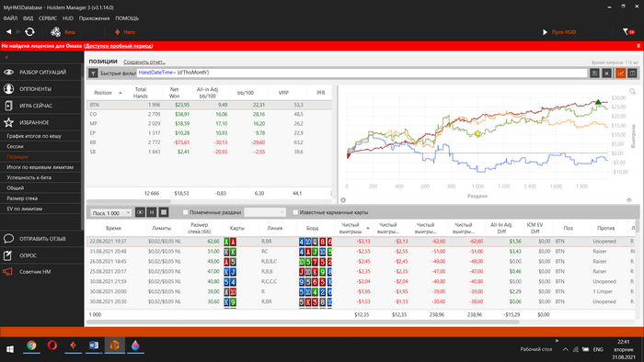
Task: Open graph settings gear icon
Action: click(x=343, y=200)
